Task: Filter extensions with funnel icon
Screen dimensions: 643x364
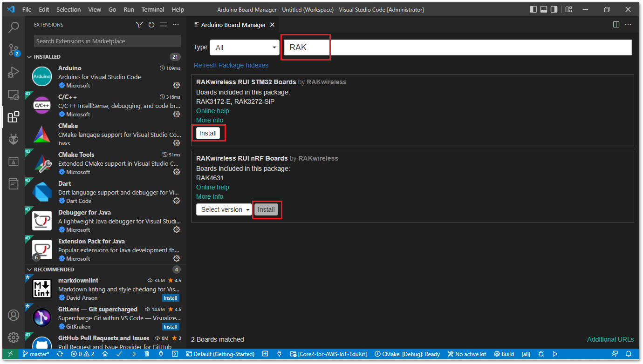Action: point(139,25)
